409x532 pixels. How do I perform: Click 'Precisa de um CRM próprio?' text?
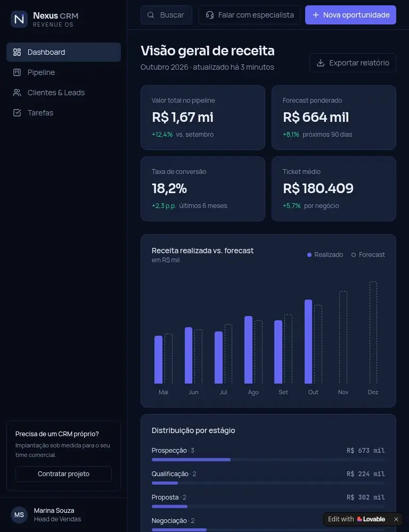pos(57,434)
